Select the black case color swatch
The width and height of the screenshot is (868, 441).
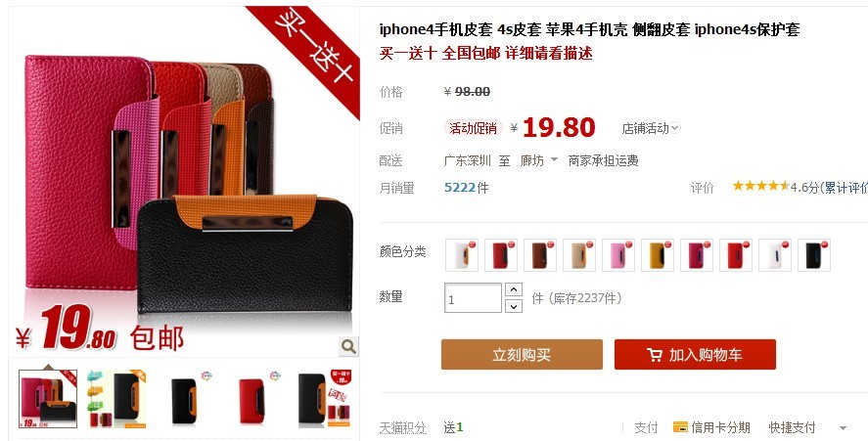pyautogui.click(x=814, y=254)
